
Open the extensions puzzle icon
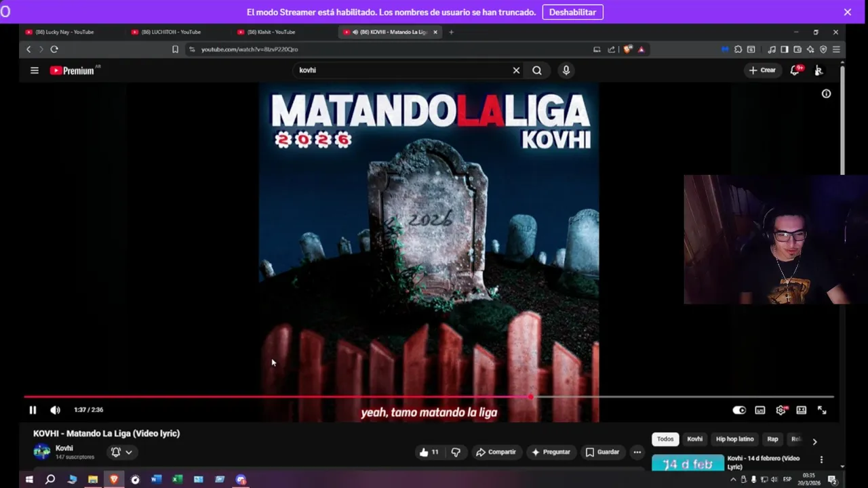tap(738, 49)
